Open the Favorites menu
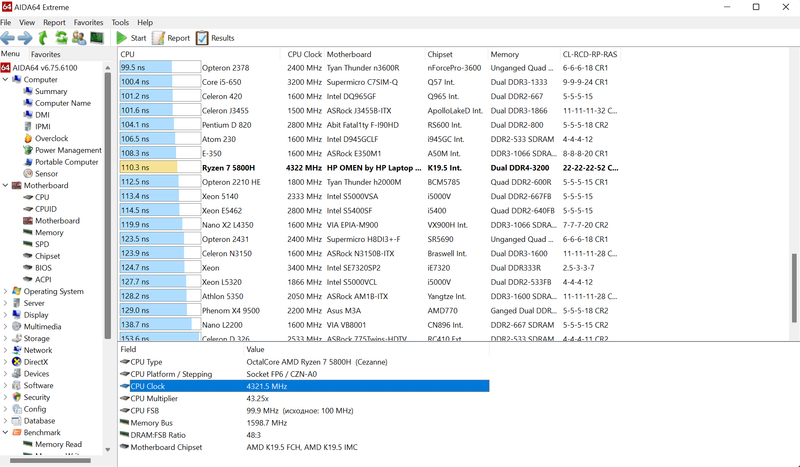Image resolution: width=800 pixels, height=467 pixels. click(x=88, y=22)
